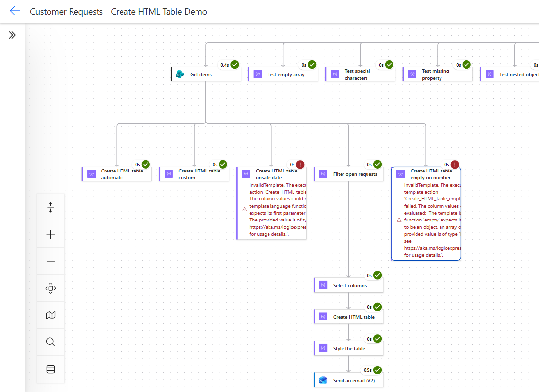539x392 pixels.
Task: Click the collapse/expand vertical arrows tool
Action: (50, 207)
